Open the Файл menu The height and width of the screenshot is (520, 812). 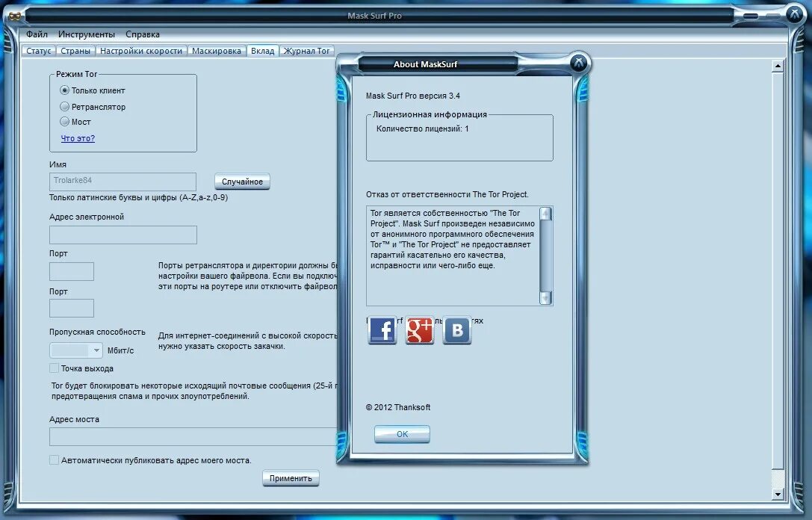point(37,34)
